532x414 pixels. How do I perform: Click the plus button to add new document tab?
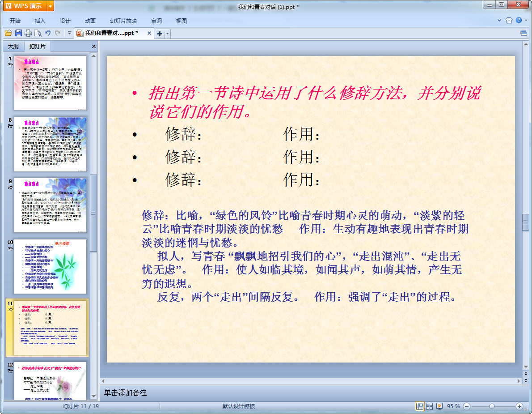(160, 34)
